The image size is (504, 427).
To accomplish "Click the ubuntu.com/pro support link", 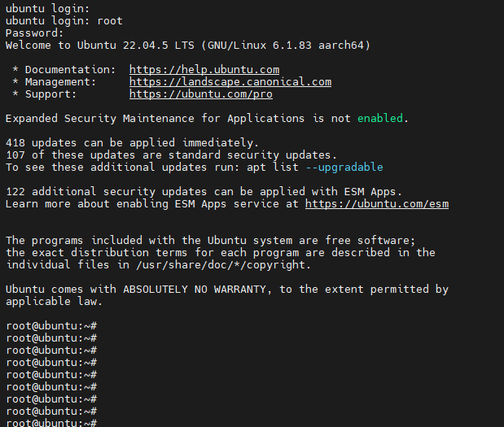I will [200, 94].
